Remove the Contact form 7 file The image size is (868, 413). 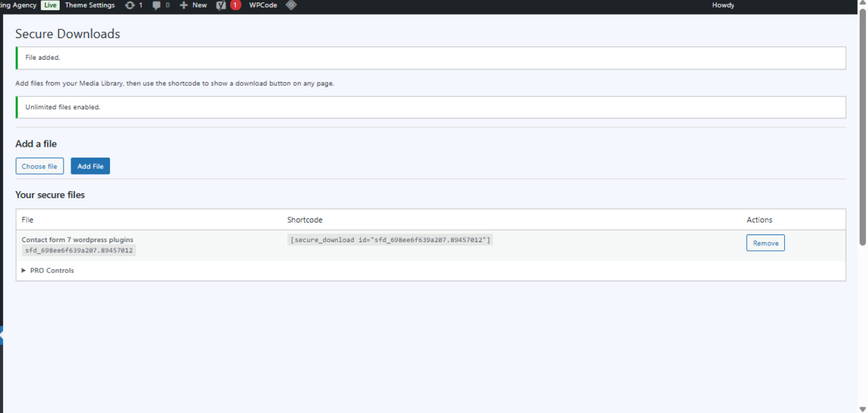click(765, 243)
